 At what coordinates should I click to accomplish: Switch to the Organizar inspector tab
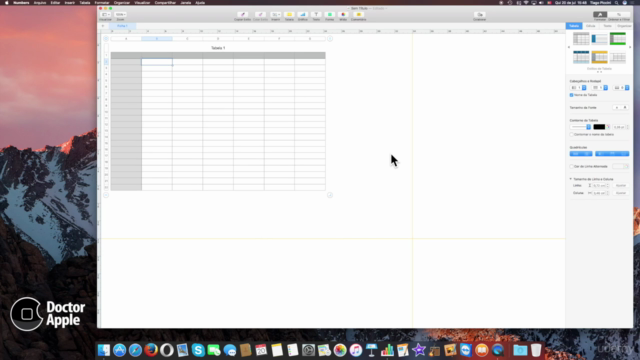(624, 26)
